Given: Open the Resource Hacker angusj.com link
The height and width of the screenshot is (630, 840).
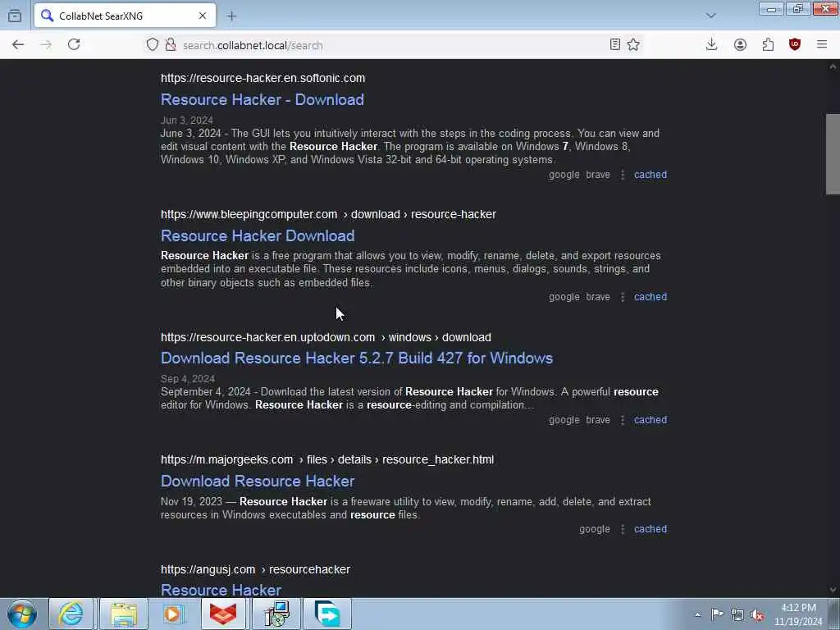Looking at the screenshot, I should click(x=221, y=590).
